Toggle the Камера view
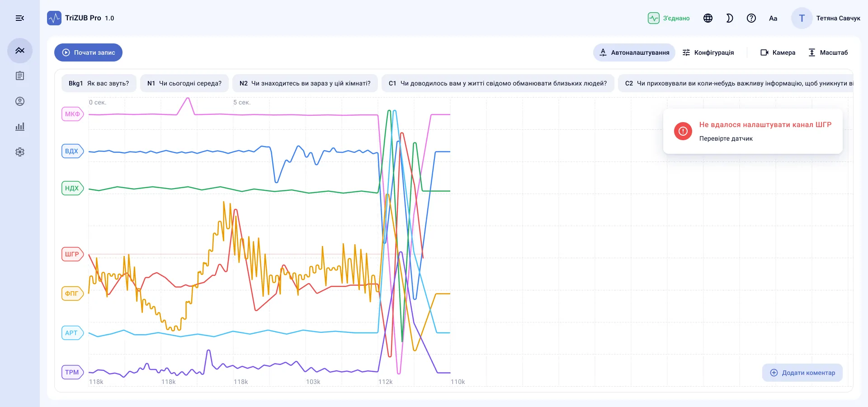This screenshot has width=868, height=407. 778,52
